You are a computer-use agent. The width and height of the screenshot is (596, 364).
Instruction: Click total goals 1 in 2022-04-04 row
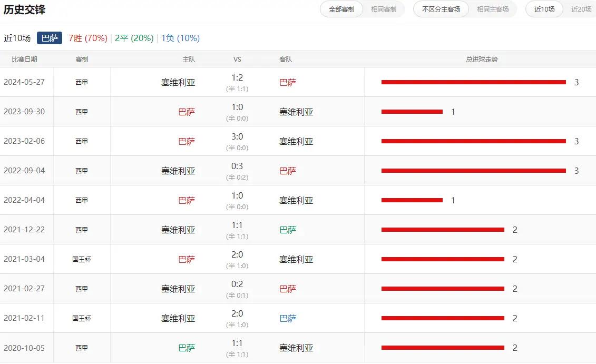(x=453, y=200)
